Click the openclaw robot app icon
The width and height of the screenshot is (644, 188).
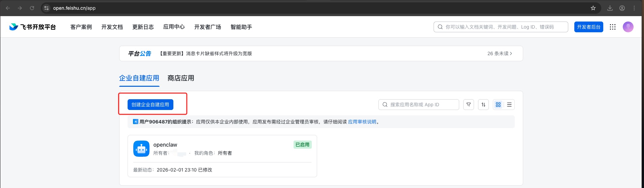click(141, 149)
